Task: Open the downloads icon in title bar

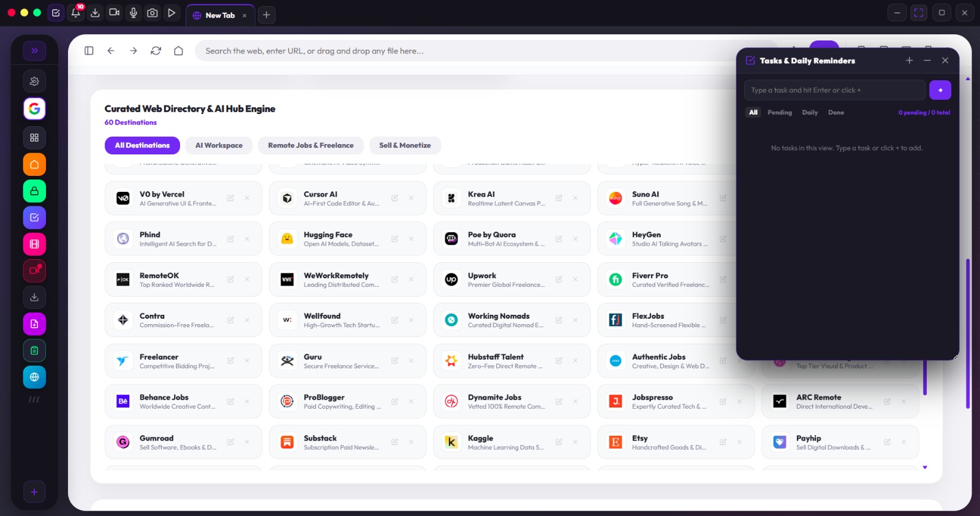Action: (x=95, y=12)
